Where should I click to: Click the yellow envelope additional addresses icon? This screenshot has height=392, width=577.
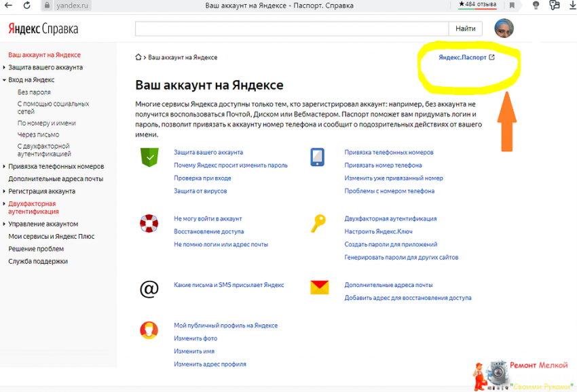[319, 288]
